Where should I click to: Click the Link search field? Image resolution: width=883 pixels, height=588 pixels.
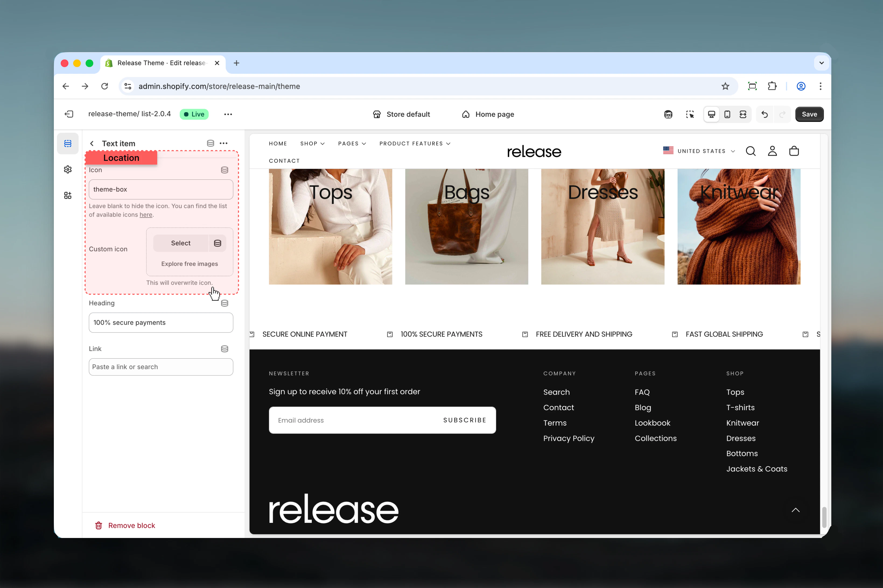(161, 367)
